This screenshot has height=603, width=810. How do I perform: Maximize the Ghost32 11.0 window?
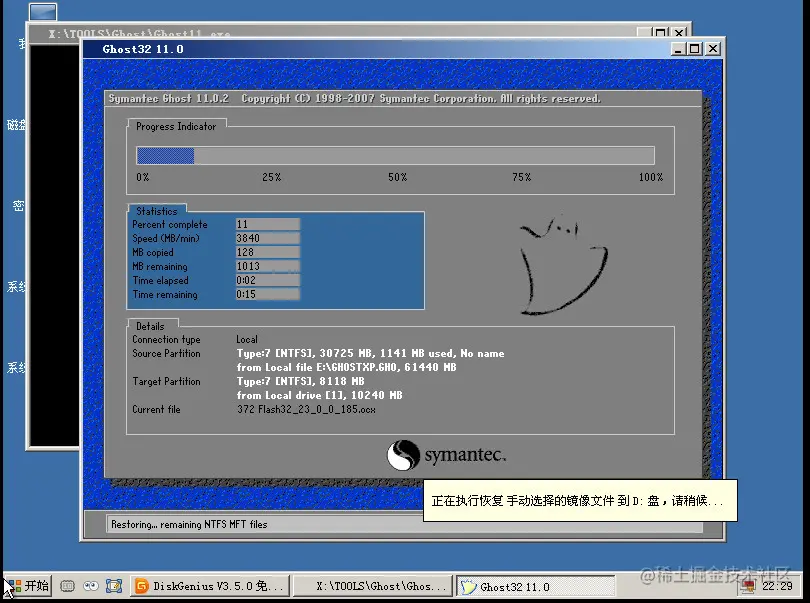point(695,49)
